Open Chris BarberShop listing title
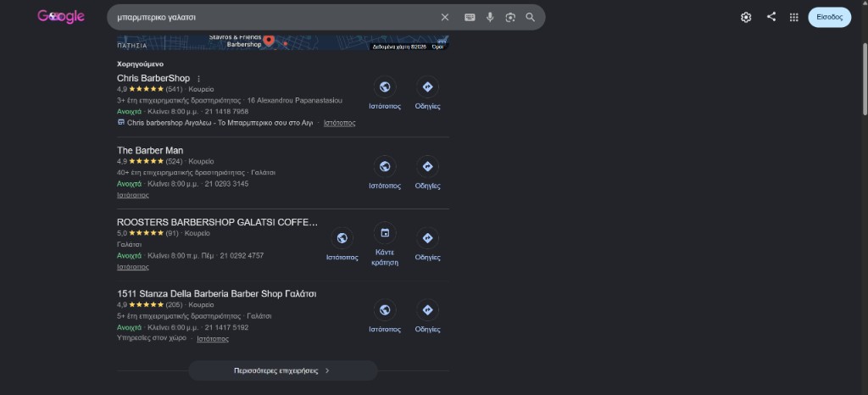 [153, 79]
